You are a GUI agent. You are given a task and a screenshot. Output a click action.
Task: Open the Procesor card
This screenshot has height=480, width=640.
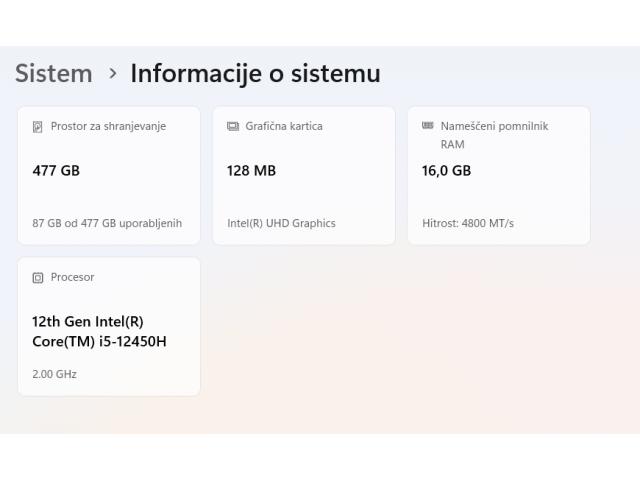click(109, 326)
